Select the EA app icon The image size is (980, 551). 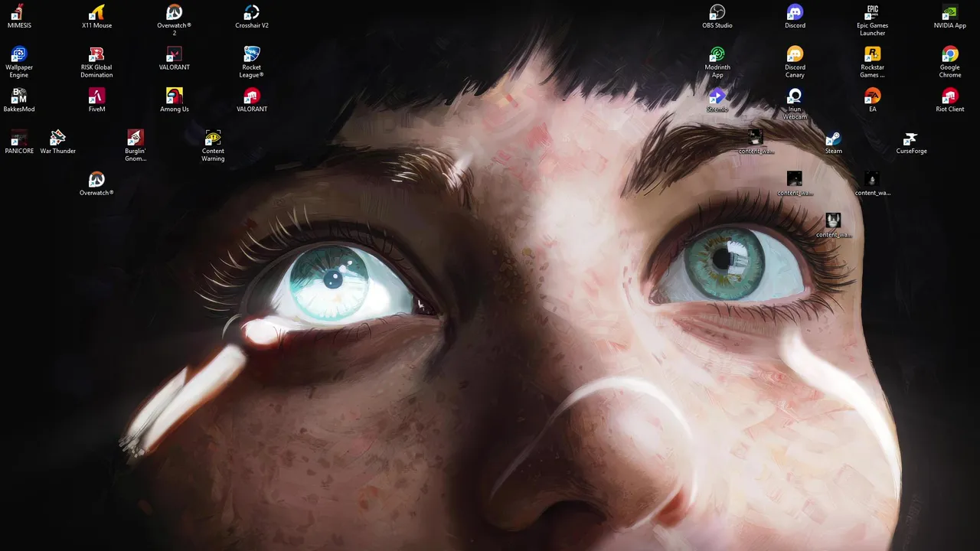(x=872, y=100)
